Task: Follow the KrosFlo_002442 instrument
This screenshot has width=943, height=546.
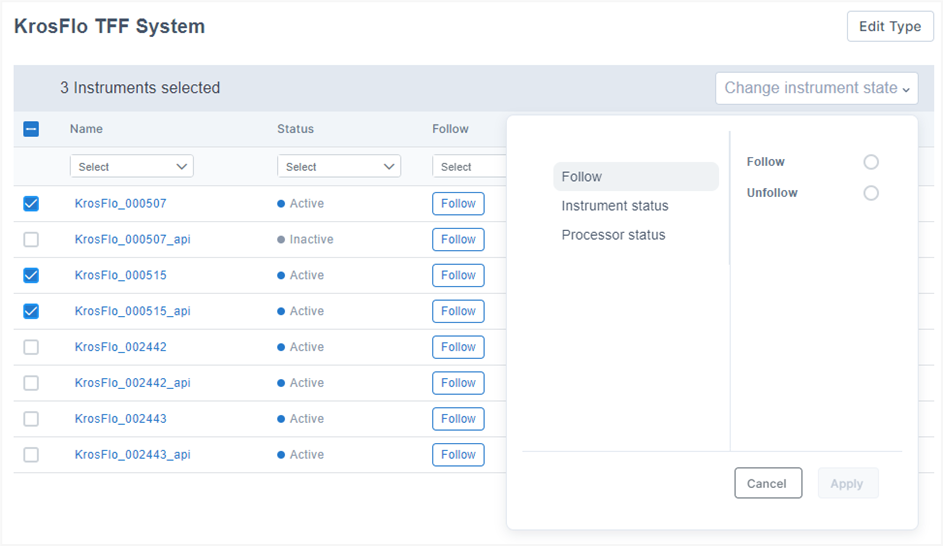Action: point(458,347)
